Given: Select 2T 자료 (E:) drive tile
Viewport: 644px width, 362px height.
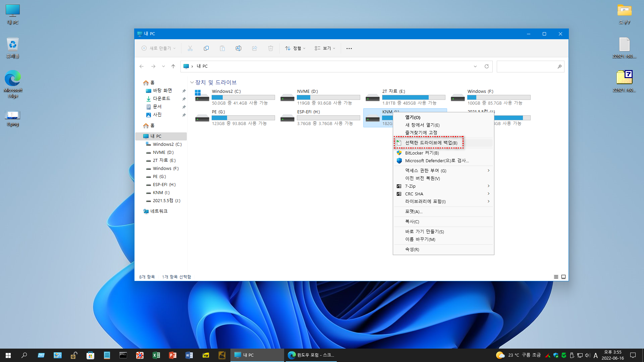Looking at the screenshot, I should click(405, 97).
